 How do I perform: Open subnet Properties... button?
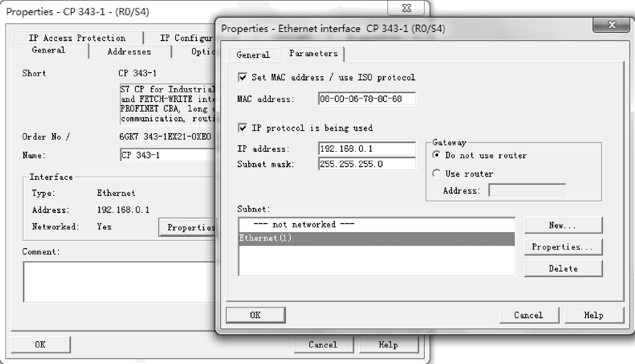tap(563, 247)
